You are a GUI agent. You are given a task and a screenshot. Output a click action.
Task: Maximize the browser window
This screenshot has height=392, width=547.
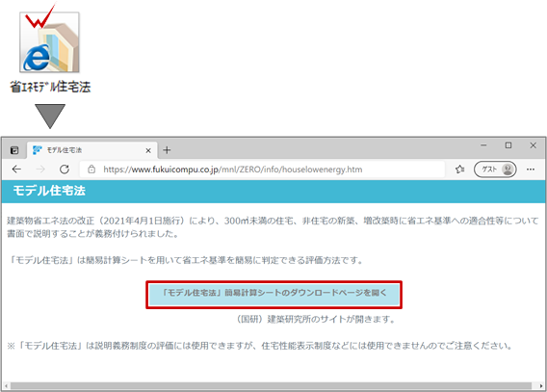(x=508, y=145)
